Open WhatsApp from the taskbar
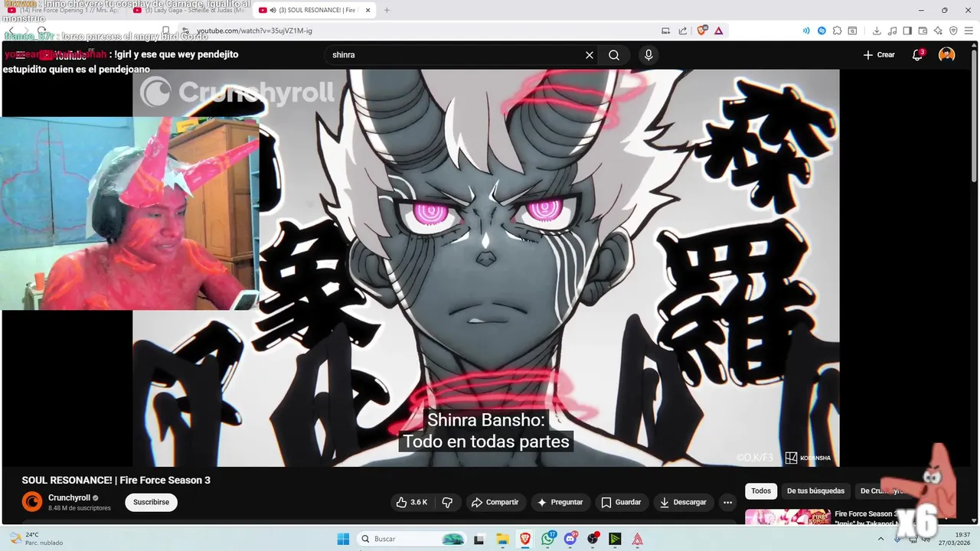 [548, 539]
